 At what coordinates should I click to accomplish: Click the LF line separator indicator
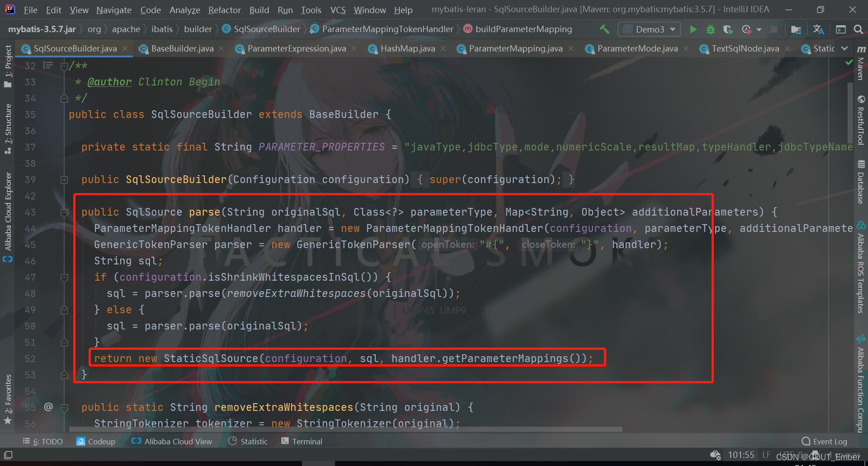point(766,455)
